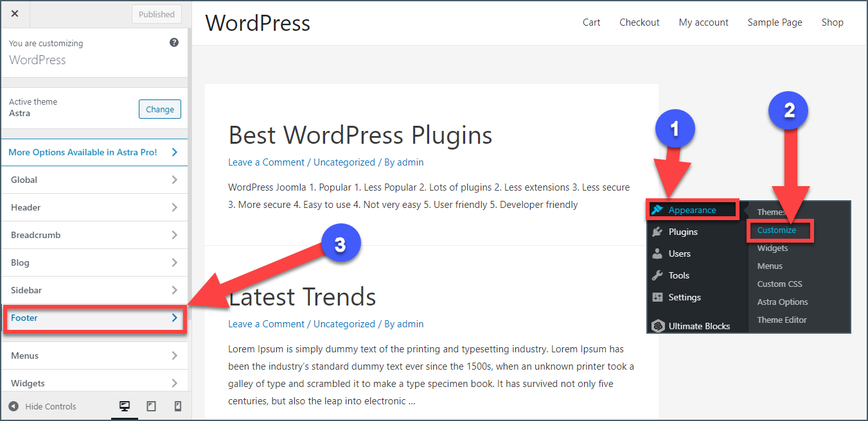Screen dimensions: 868x421
Task: Expand the Header section chevron
Action: [174, 207]
